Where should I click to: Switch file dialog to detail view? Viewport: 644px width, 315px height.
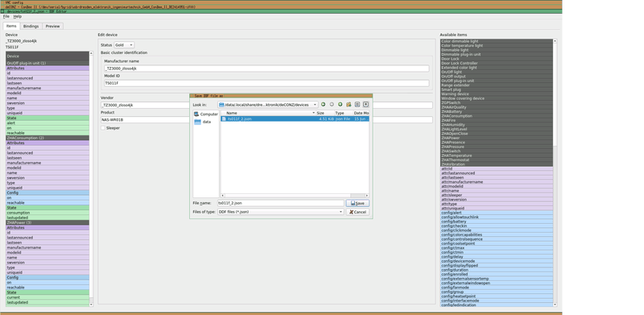pos(365,105)
